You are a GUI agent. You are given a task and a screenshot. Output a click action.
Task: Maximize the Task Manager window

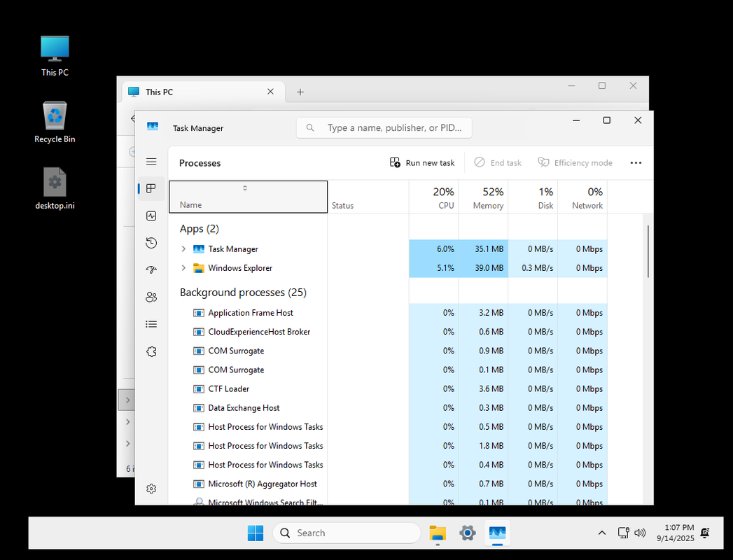click(x=607, y=120)
